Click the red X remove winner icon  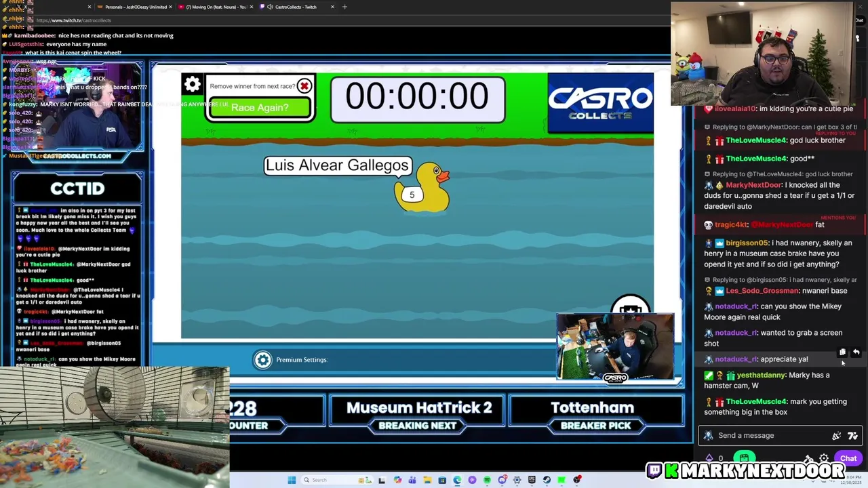pos(304,86)
